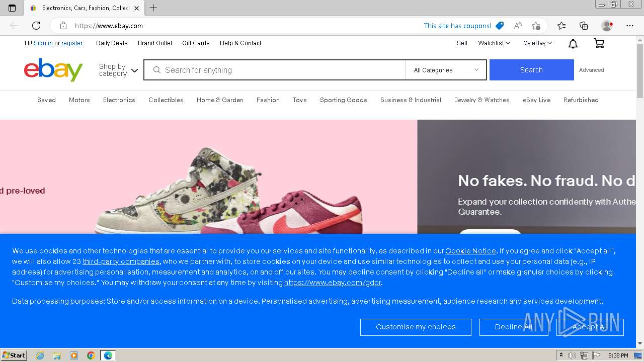Screen dimensions: 644x362
Task: Open the Fashion category
Action: point(268,100)
